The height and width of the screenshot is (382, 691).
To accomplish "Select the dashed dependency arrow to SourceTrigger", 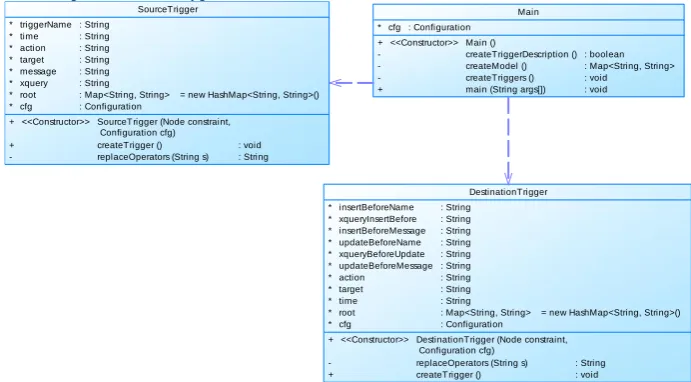I will point(351,82).
